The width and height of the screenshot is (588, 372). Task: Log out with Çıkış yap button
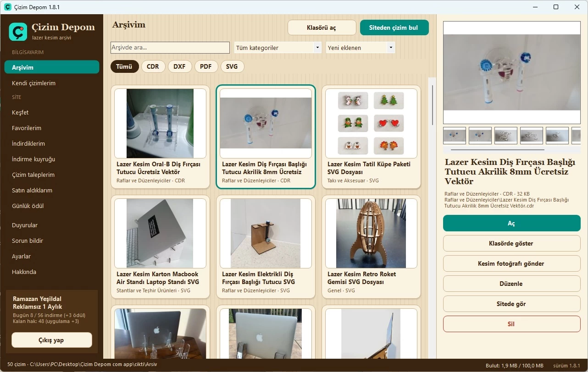click(x=52, y=340)
